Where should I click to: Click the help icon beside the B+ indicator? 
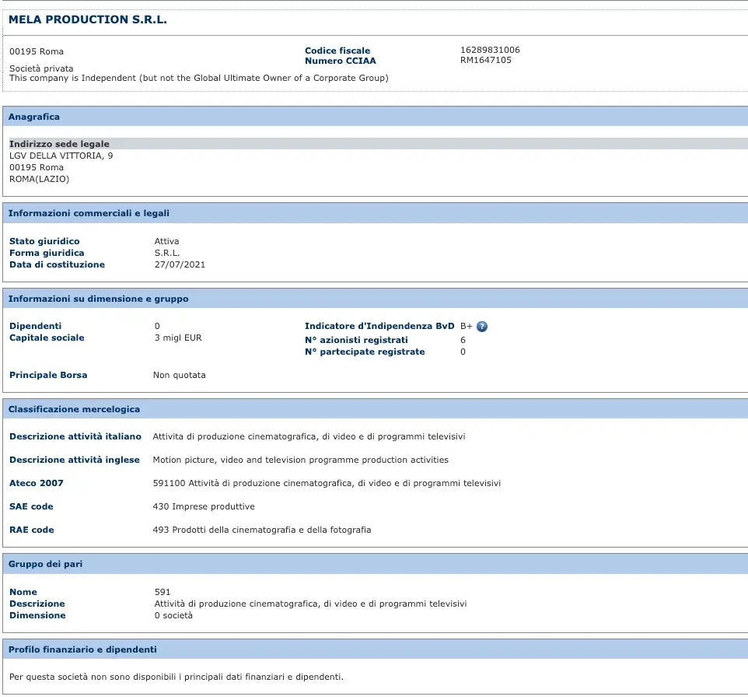482,327
